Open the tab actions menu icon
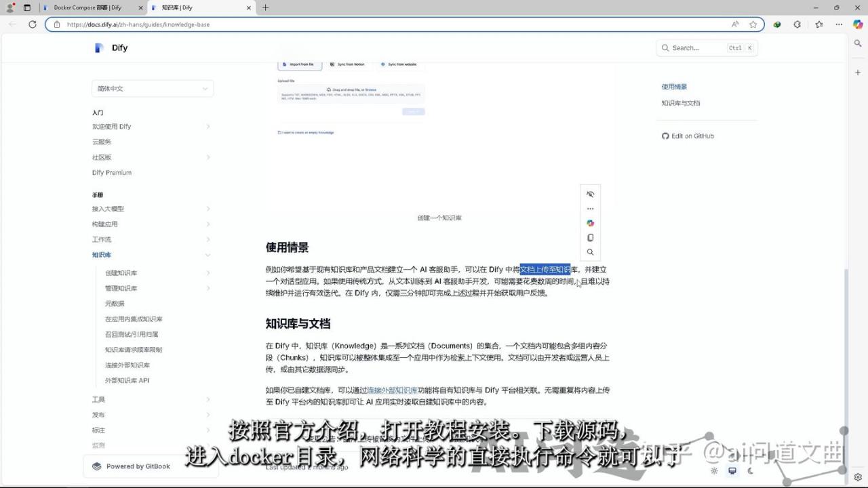The height and width of the screenshot is (488, 868). 27,7
